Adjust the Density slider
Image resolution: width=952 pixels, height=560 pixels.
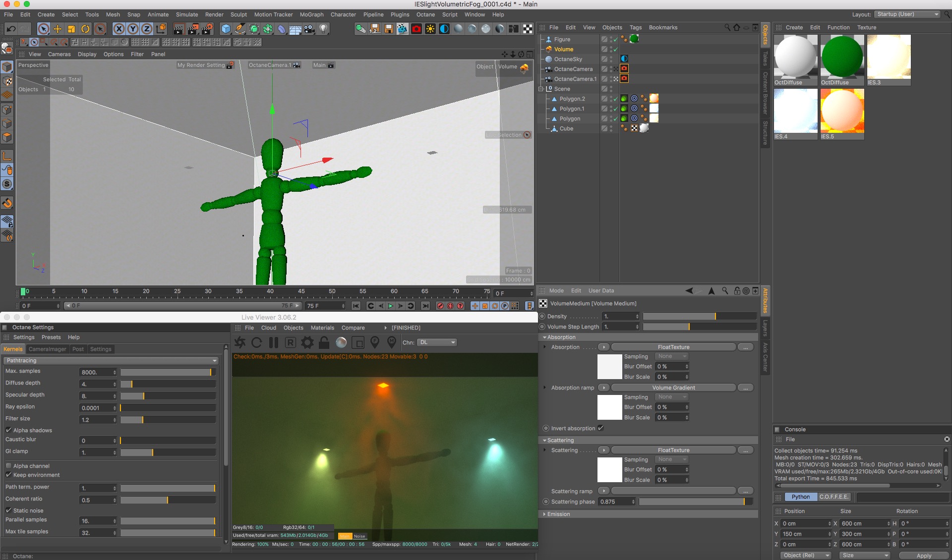click(699, 316)
